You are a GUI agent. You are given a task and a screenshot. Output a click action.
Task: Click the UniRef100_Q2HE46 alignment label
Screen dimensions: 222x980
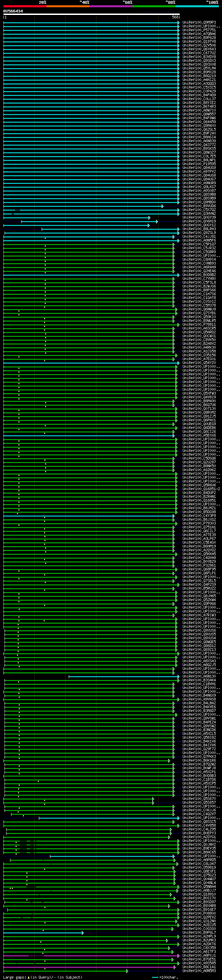tap(199, 271)
